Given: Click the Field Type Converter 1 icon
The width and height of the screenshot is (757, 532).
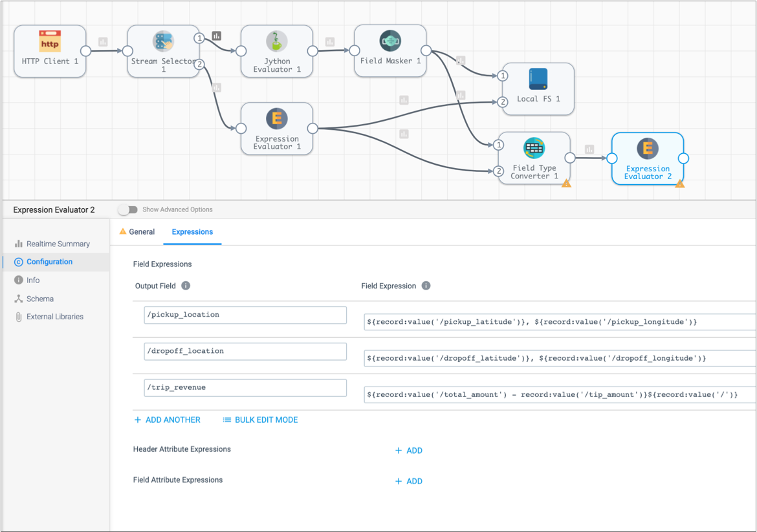Looking at the screenshot, I should pos(534,149).
